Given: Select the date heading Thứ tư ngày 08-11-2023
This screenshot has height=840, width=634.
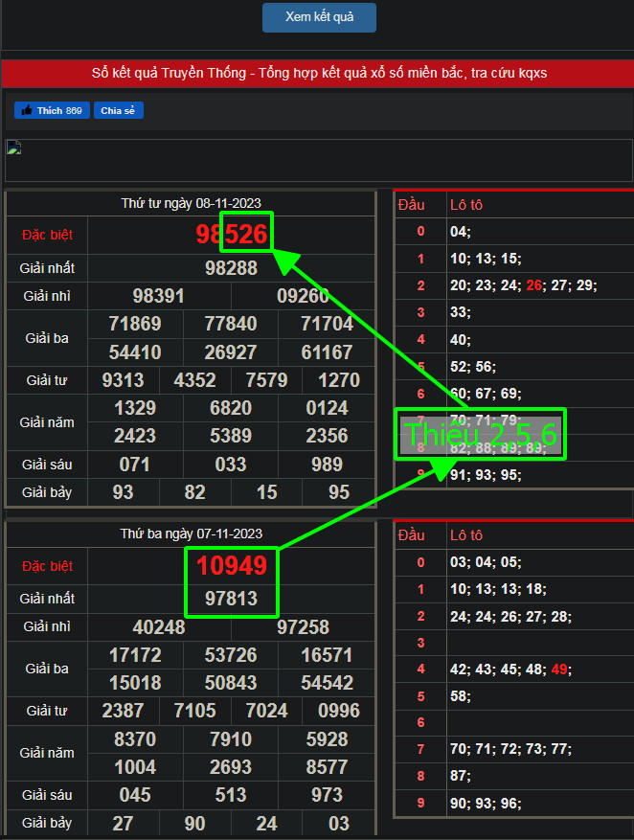Looking at the screenshot, I should click(x=191, y=204).
